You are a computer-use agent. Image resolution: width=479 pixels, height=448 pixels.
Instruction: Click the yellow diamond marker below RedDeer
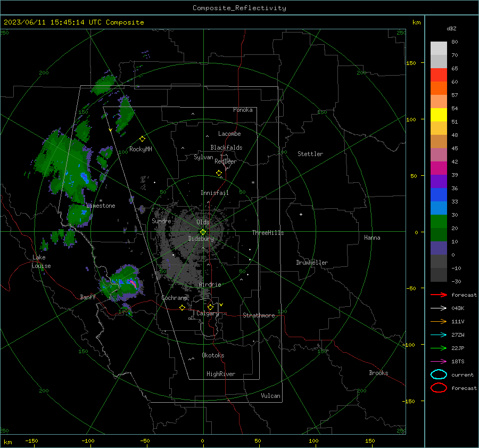(x=219, y=173)
